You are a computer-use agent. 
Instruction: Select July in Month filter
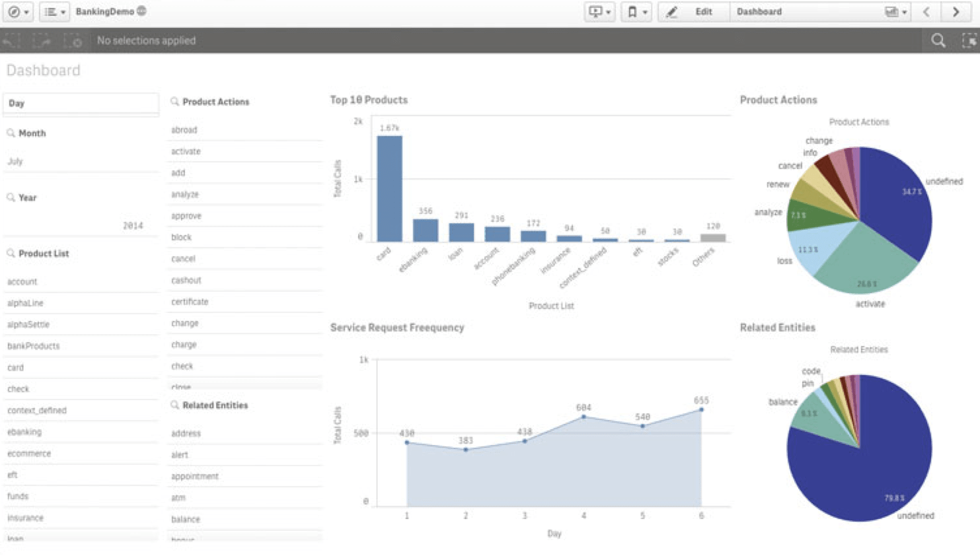81,161
